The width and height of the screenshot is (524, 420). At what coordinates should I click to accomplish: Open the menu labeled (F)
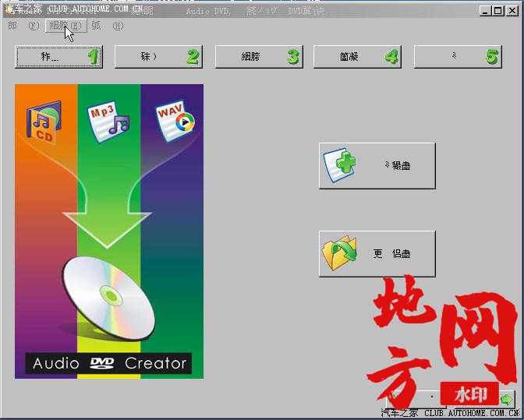[x=23, y=26]
